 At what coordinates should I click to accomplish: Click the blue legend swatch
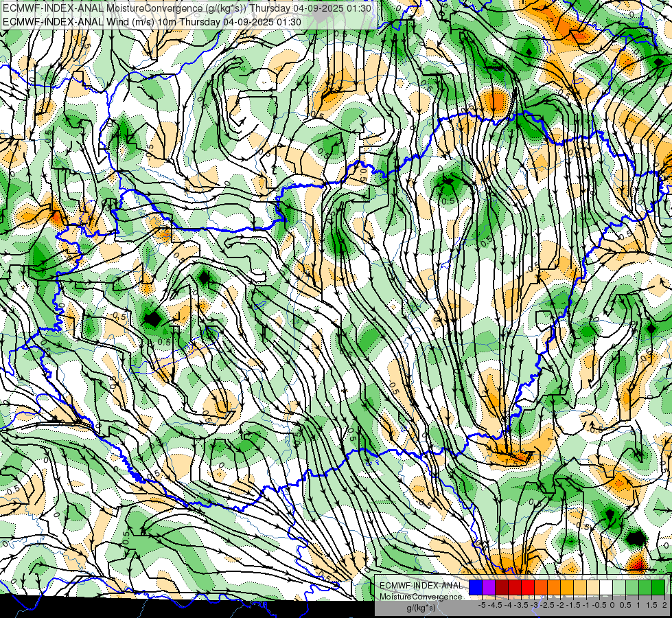pyautogui.click(x=476, y=587)
